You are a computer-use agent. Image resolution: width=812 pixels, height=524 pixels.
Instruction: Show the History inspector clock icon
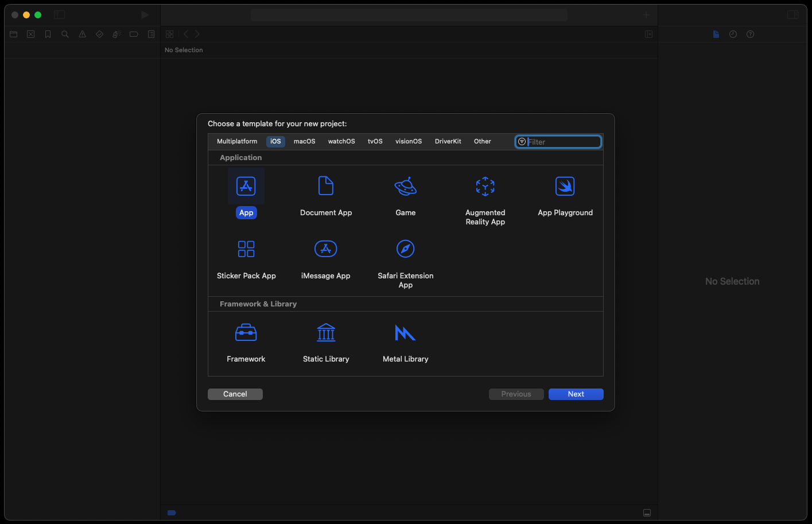coord(733,34)
